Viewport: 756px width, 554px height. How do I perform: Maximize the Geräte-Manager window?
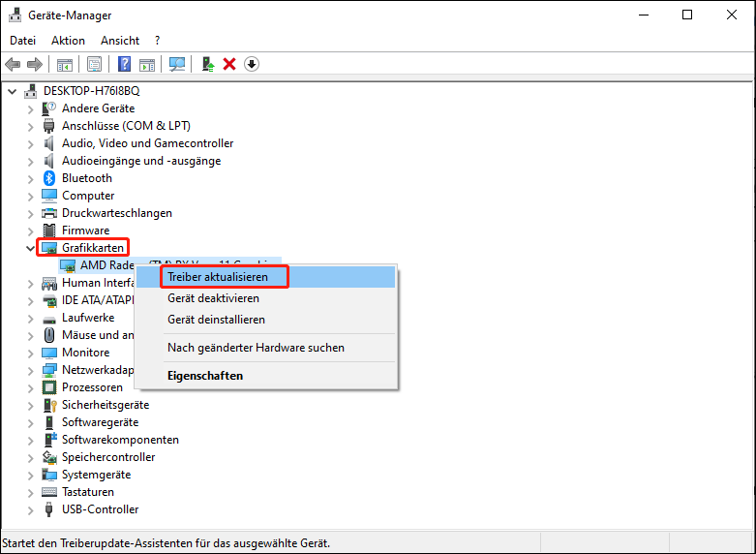687,15
